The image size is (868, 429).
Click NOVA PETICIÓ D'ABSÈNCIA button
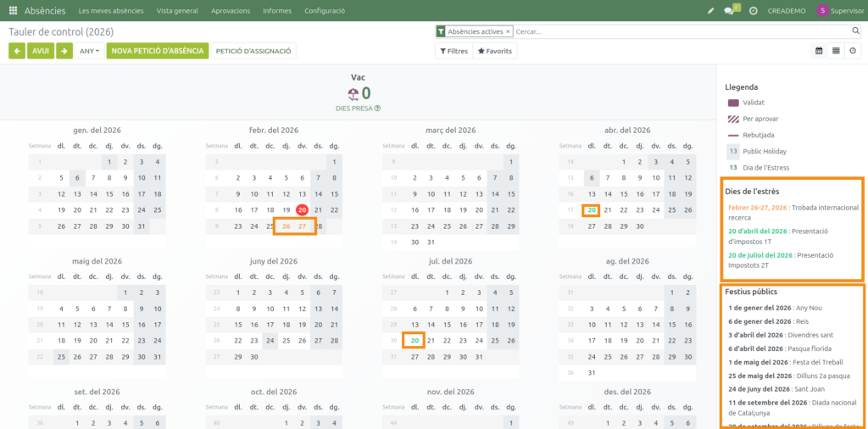click(x=158, y=51)
